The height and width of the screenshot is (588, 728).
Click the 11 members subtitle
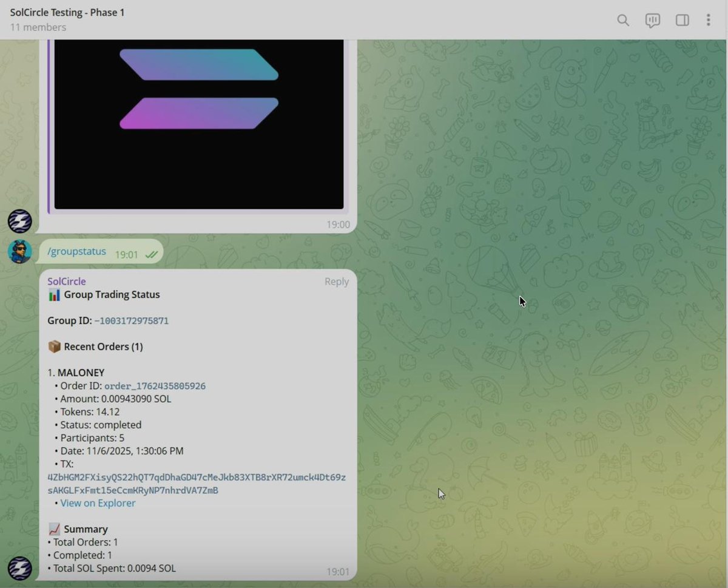[x=38, y=27]
